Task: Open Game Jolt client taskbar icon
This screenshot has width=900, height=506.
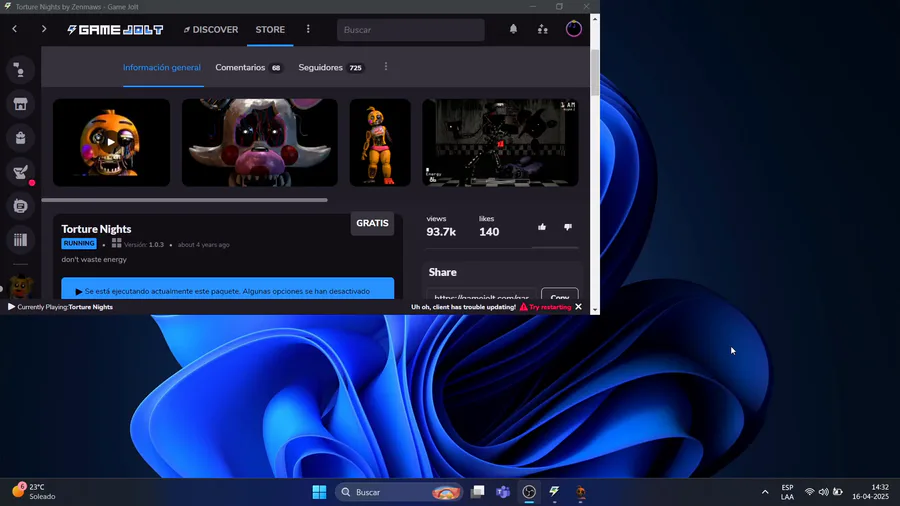Action: click(554, 492)
